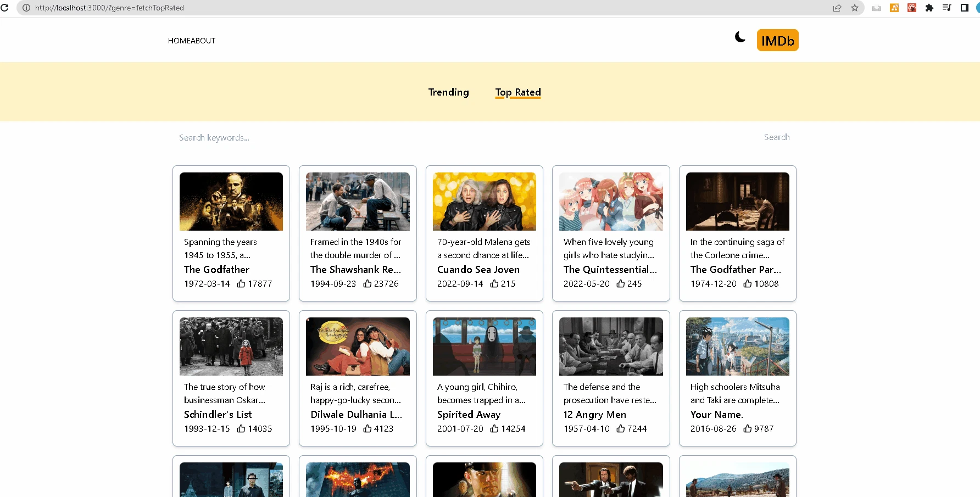Click thumbs-up icon on 12 Angry Men

click(x=621, y=428)
